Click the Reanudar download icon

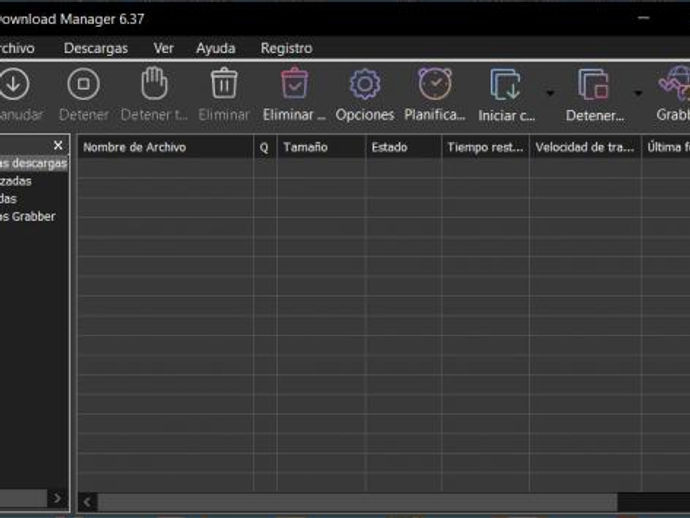tap(14, 84)
